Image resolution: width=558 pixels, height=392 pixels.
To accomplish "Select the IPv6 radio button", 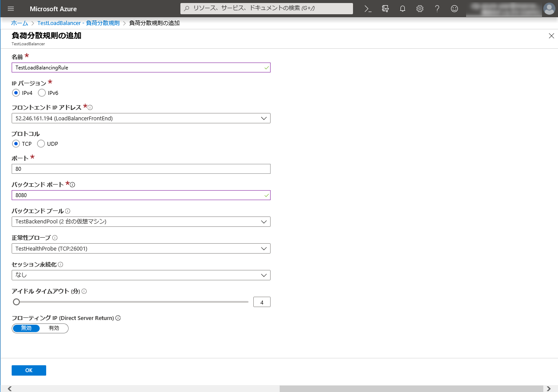I will click(42, 93).
